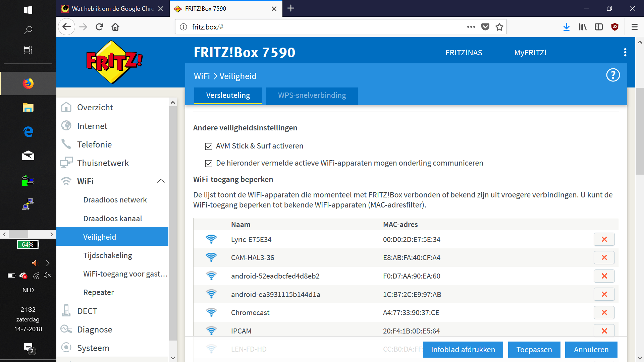This screenshot has height=362, width=644.
Task: Toggle WiFi devices onderling communiceren checkbox
Action: point(209,163)
